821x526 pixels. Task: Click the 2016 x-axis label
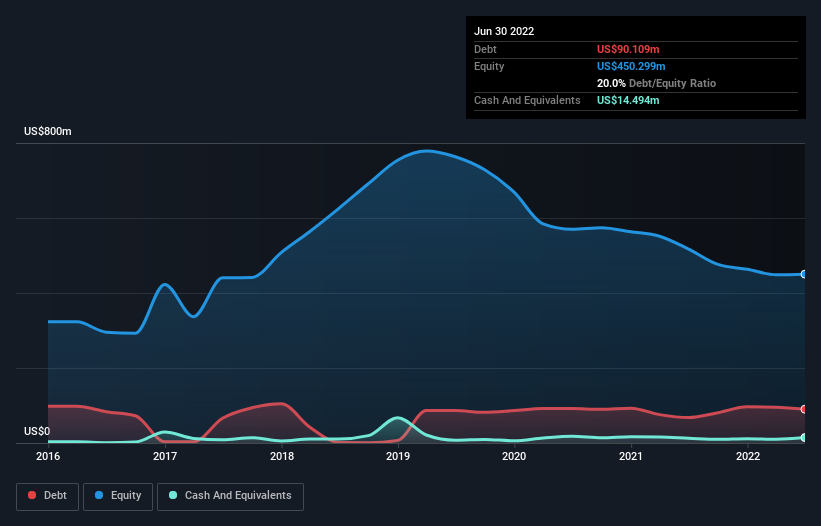coord(48,456)
